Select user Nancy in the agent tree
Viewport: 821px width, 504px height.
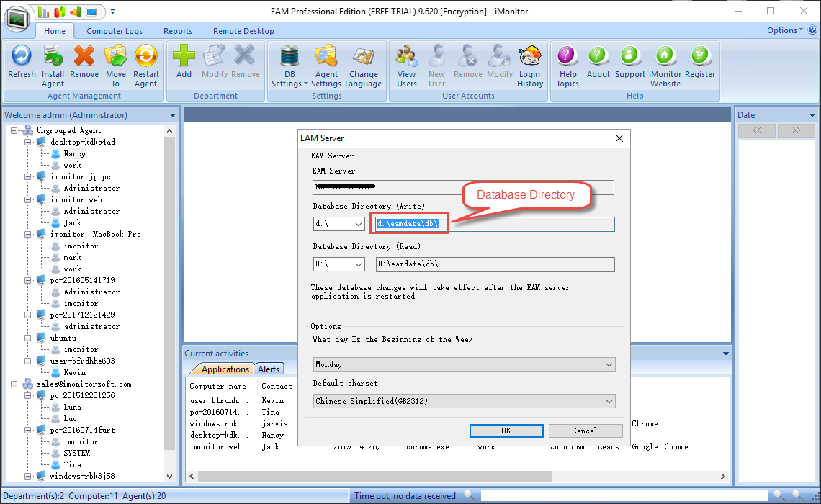[x=74, y=153]
